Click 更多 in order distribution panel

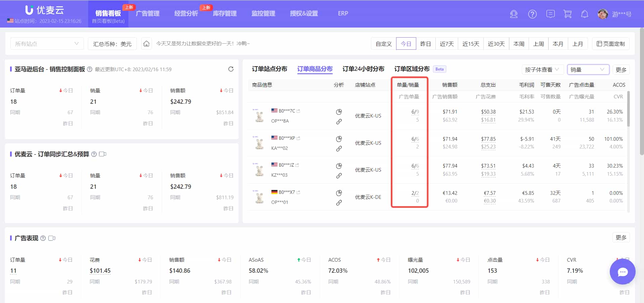click(621, 70)
